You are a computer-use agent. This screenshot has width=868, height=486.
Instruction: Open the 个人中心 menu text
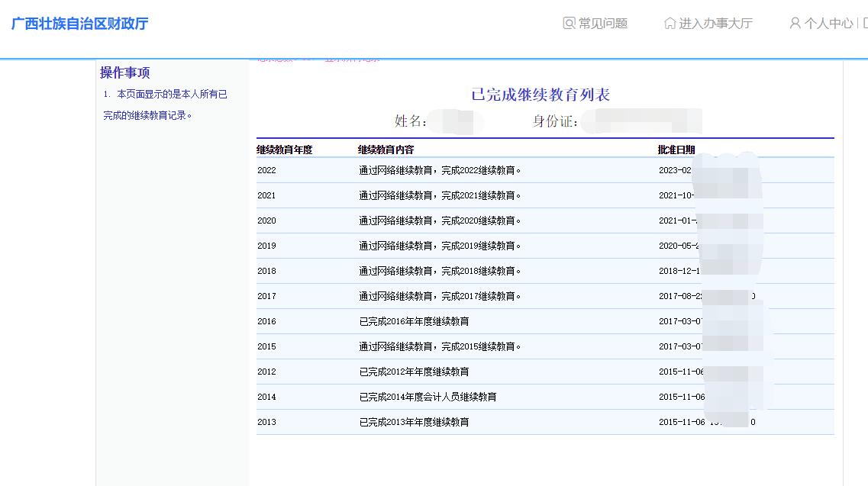point(828,24)
